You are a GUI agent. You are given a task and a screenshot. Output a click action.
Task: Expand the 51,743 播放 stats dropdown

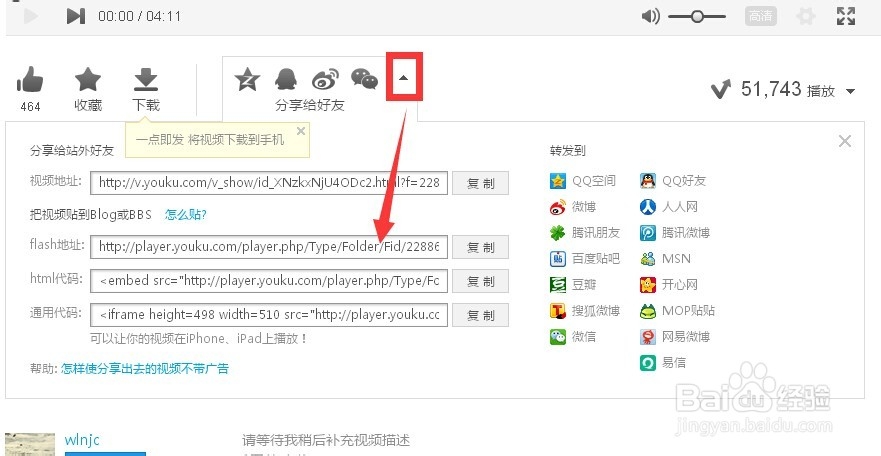pyautogui.click(x=851, y=91)
